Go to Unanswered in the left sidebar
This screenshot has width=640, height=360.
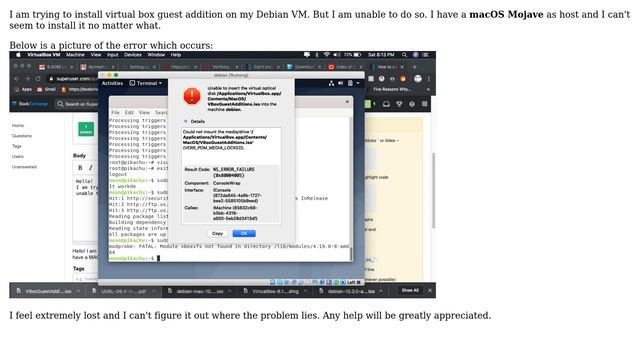tap(24, 167)
